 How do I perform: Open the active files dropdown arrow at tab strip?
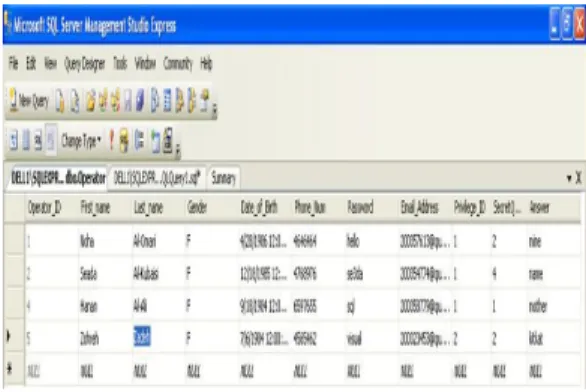click(569, 178)
